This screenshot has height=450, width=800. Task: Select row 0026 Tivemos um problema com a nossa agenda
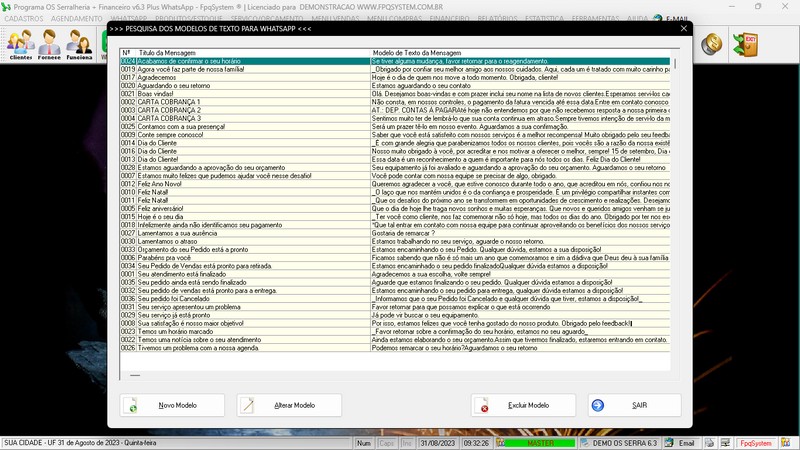click(395, 348)
